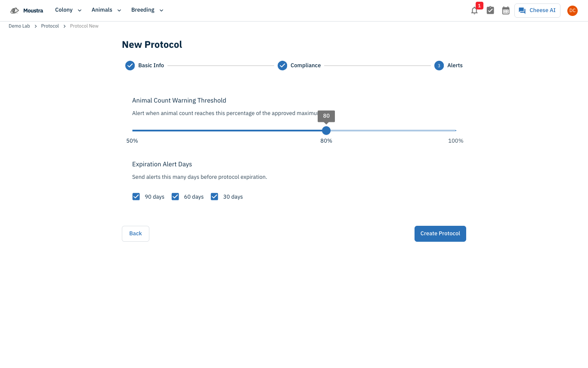Click the 90 days label text
Screen dimensions: 588x368
point(155,197)
